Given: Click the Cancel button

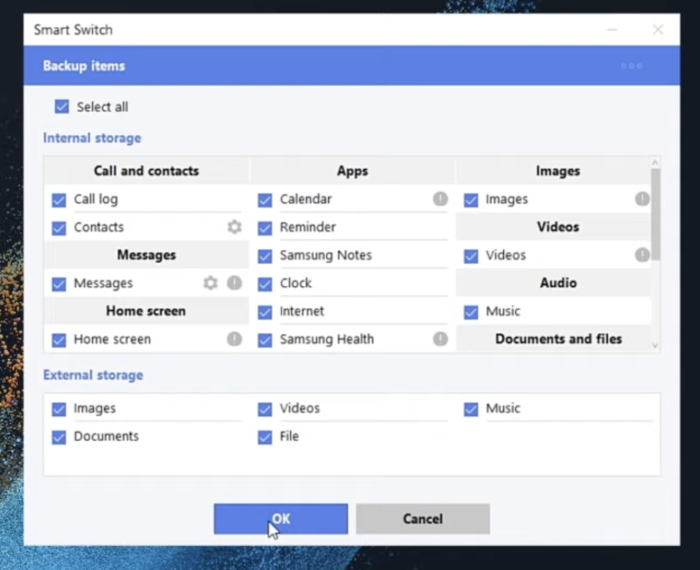Looking at the screenshot, I should (422, 519).
